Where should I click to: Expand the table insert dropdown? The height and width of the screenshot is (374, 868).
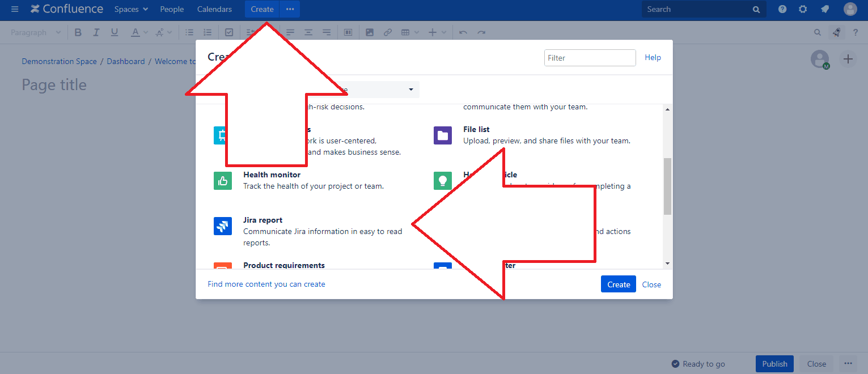[417, 32]
